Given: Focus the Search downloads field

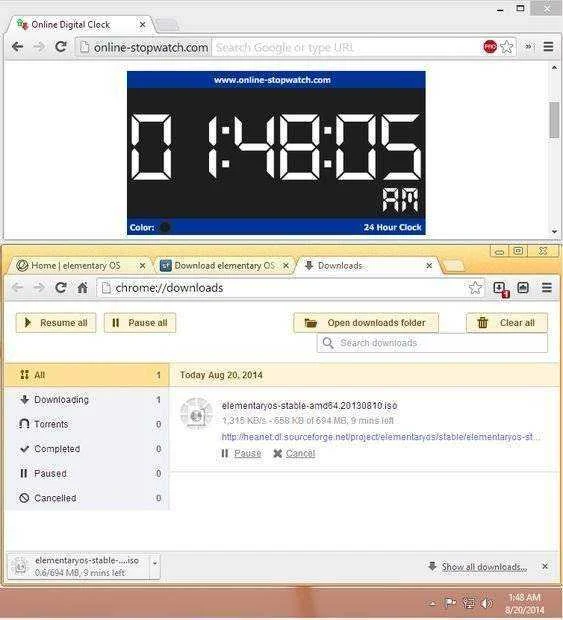Looking at the screenshot, I should point(432,343).
